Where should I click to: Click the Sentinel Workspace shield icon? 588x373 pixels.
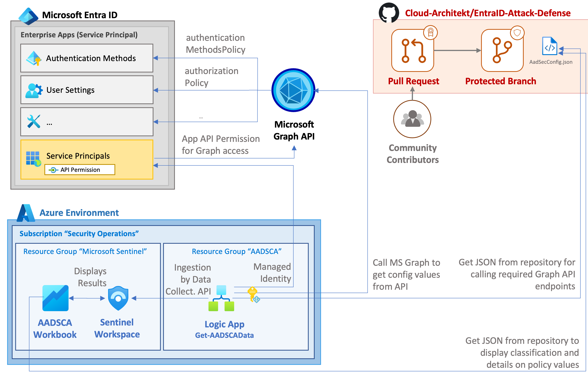(118, 298)
